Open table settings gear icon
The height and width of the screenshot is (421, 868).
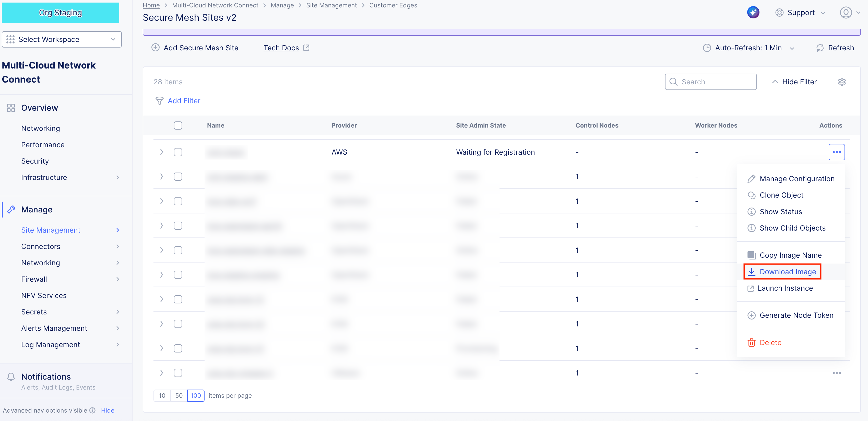tap(841, 82)
